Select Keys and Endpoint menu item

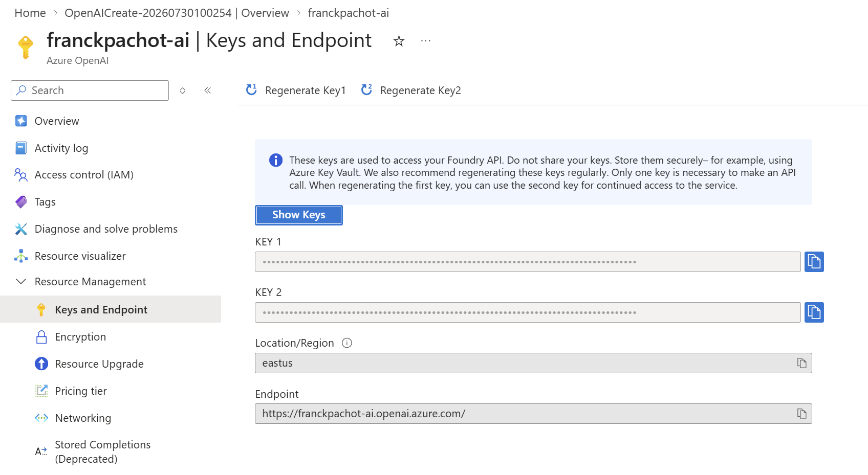click(x=111, y=309)
